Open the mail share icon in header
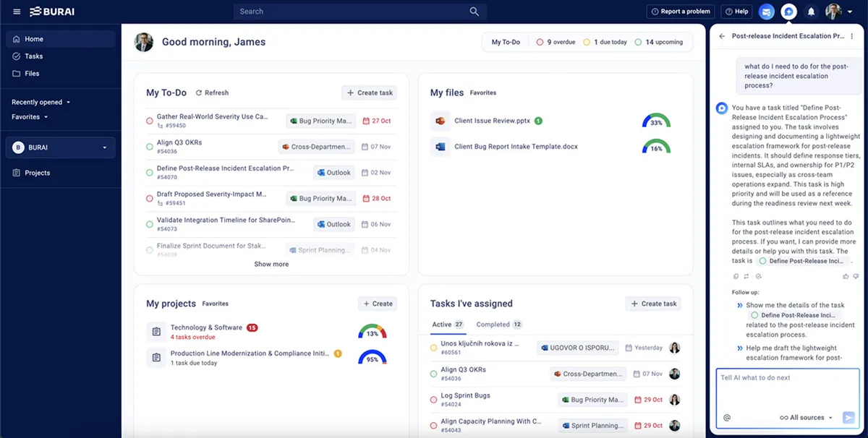Screen dimensions: 868x438 point(767,12)
